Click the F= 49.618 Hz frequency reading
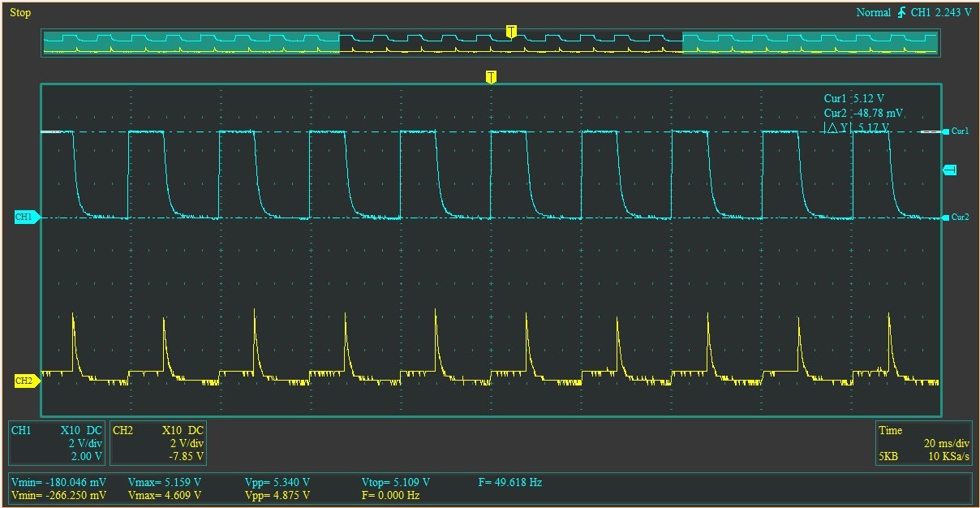This screenshot has height=508, width=980. pos(510,482)
